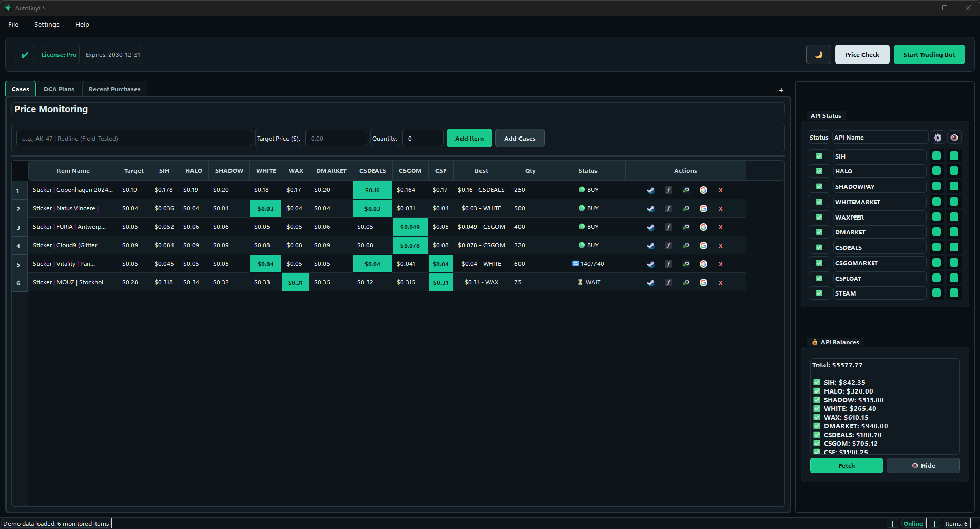This screenshot has width=980, height=529.
Task: Open the Help menu
Action: 82,24
